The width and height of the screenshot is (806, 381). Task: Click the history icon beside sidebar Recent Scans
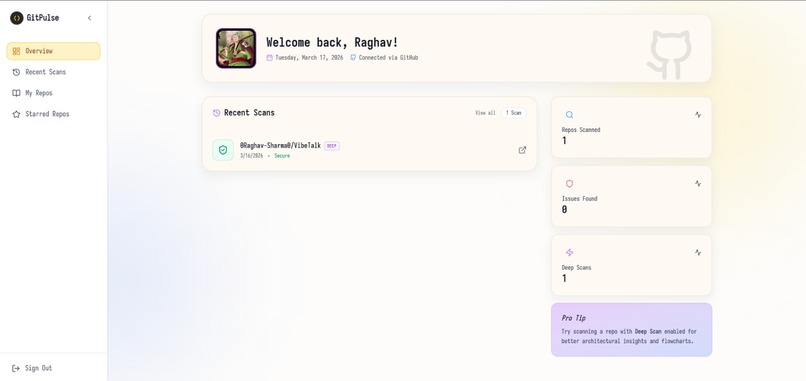tap(16, 72)
